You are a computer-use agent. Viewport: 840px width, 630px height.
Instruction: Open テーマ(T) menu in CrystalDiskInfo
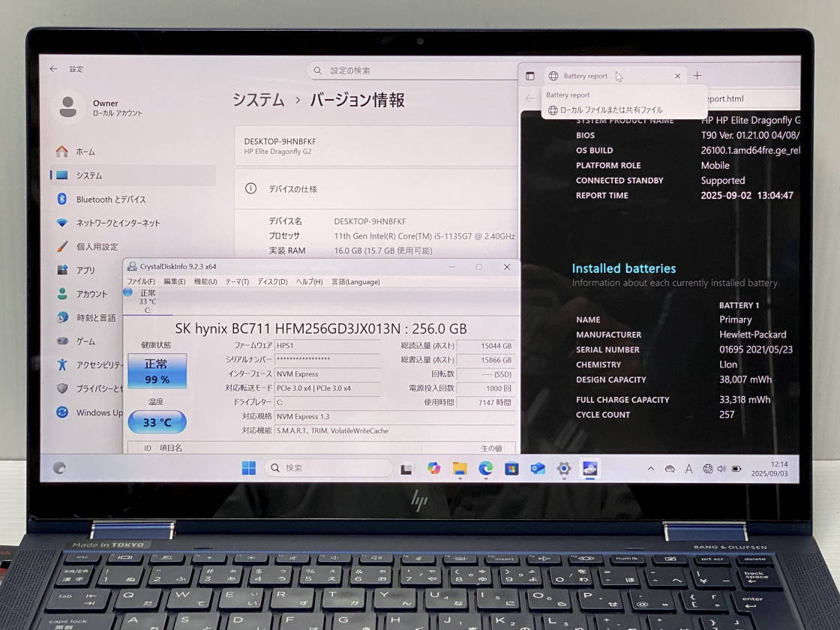coord(237,282)
